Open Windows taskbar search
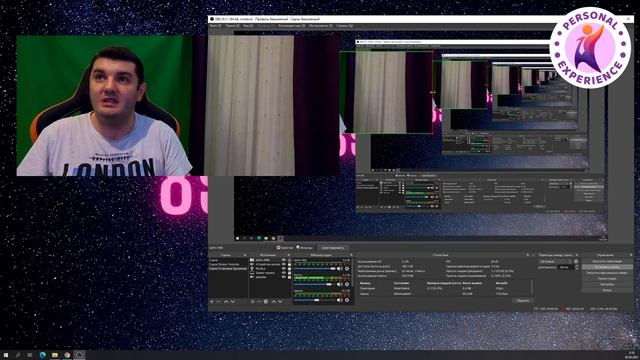 (18, 355)
